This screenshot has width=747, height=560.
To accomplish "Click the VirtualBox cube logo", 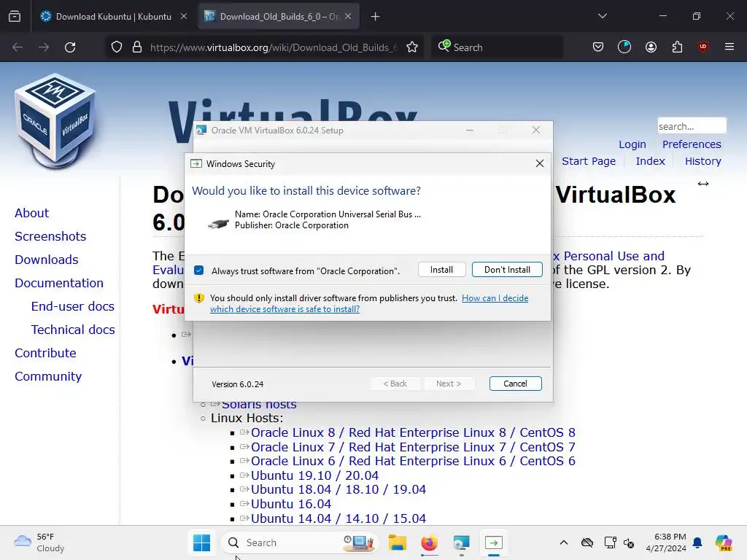I will 55,121.
